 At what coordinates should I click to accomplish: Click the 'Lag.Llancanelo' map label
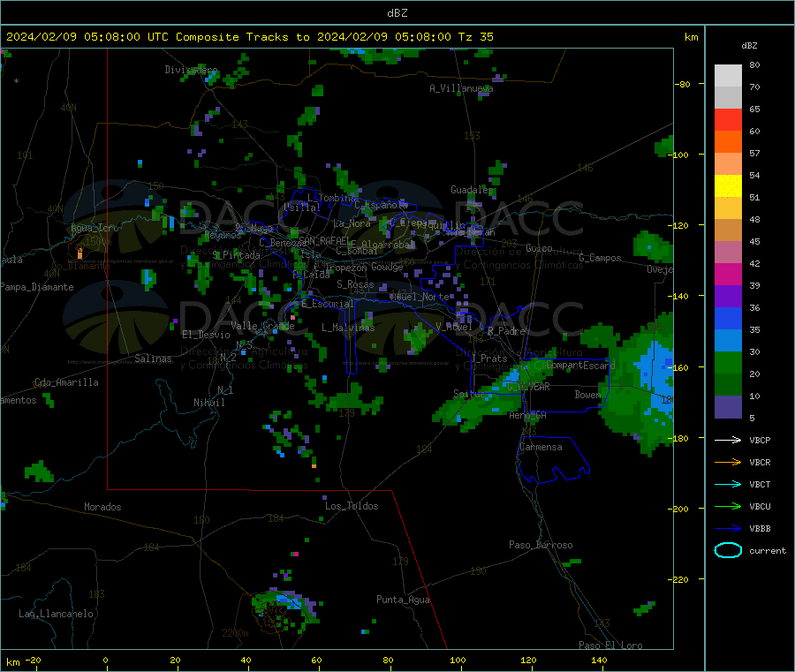pos(56,614)
